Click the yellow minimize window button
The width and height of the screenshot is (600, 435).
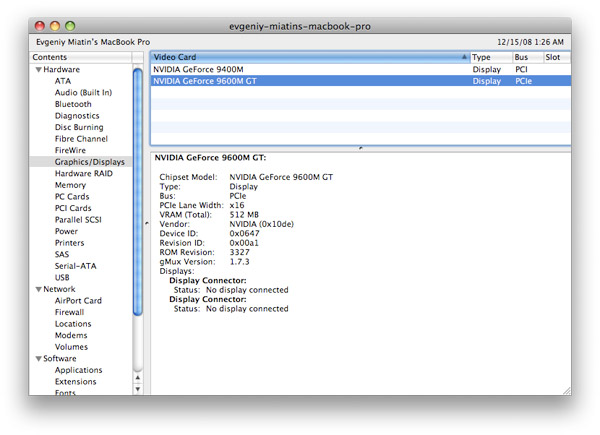(x=56, y=24)
